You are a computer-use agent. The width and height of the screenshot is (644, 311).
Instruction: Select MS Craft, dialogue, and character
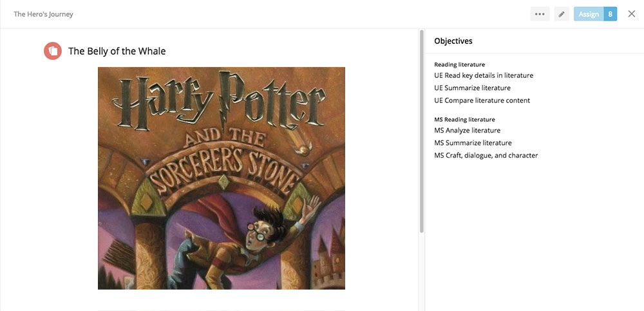pos(486,155)
